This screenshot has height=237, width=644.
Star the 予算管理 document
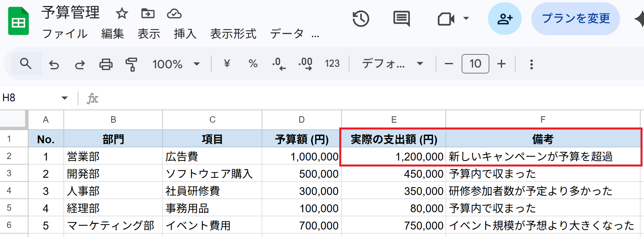click(x=122, y=14)
